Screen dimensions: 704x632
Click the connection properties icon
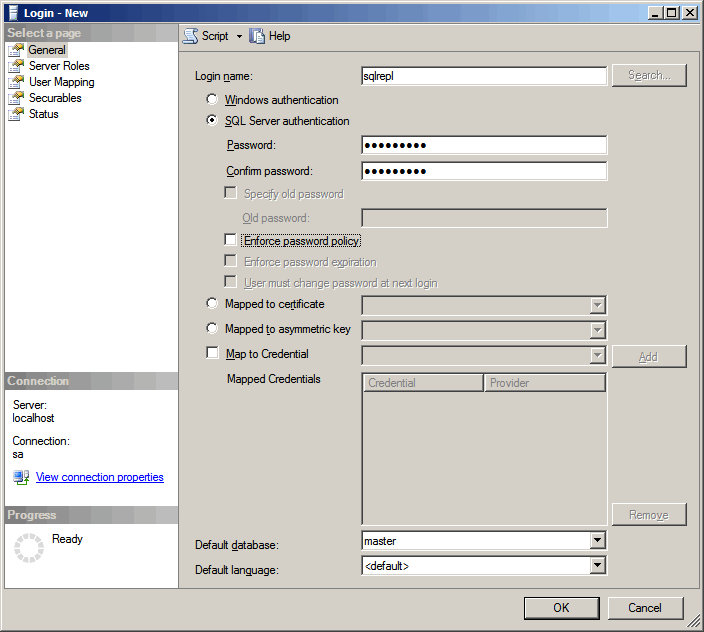tap(21, 478)
